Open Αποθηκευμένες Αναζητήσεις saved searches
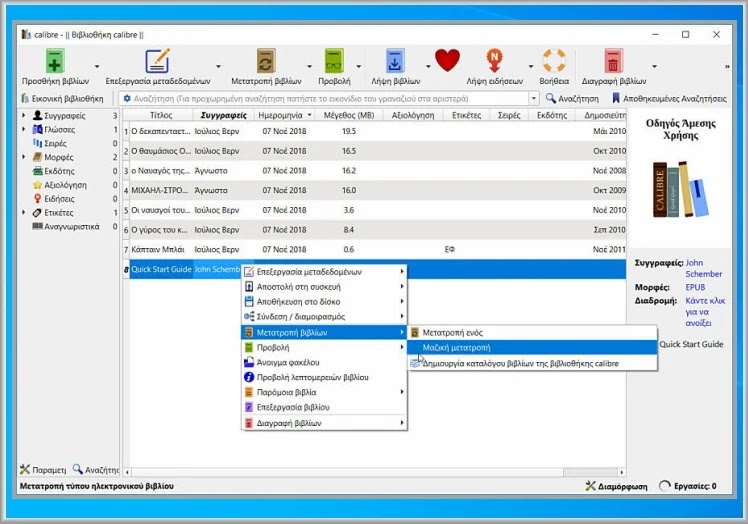 pos(669,98)
